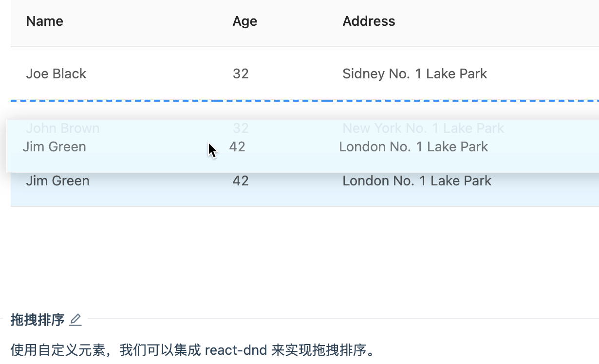Click the Age column header

244,21
